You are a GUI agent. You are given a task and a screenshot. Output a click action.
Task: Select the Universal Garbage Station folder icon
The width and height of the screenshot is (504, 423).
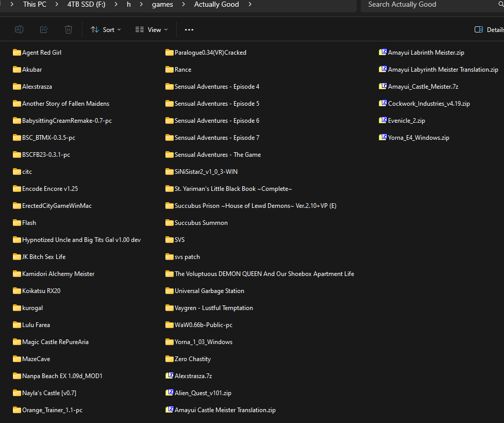pos(170,291)
